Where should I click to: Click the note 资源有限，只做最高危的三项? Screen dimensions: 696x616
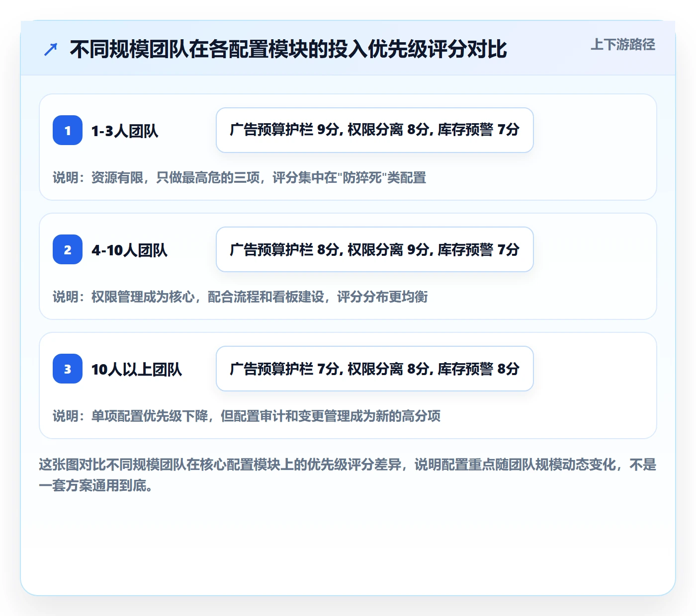pos(240,178)
